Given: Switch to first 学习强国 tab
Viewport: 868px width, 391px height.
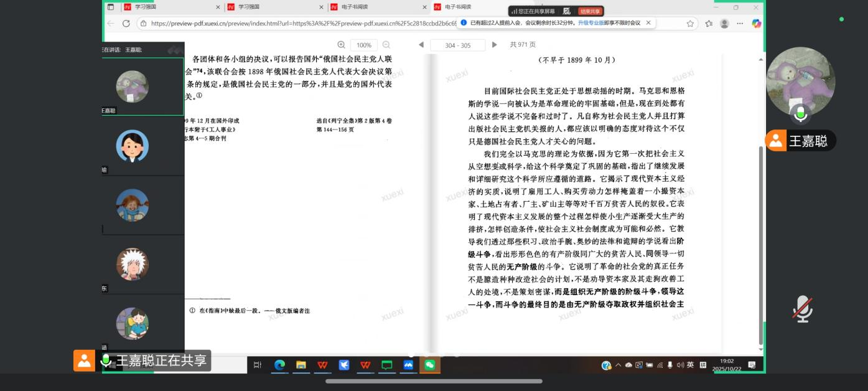Looking at the screenshot, I should [145, 7].
